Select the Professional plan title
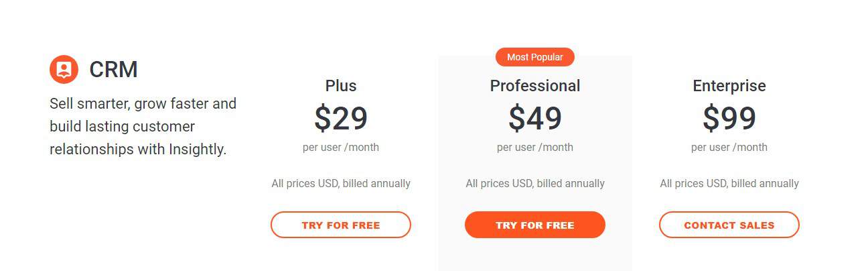This screenshot has height=271, width=868. [x=535, y=86]
